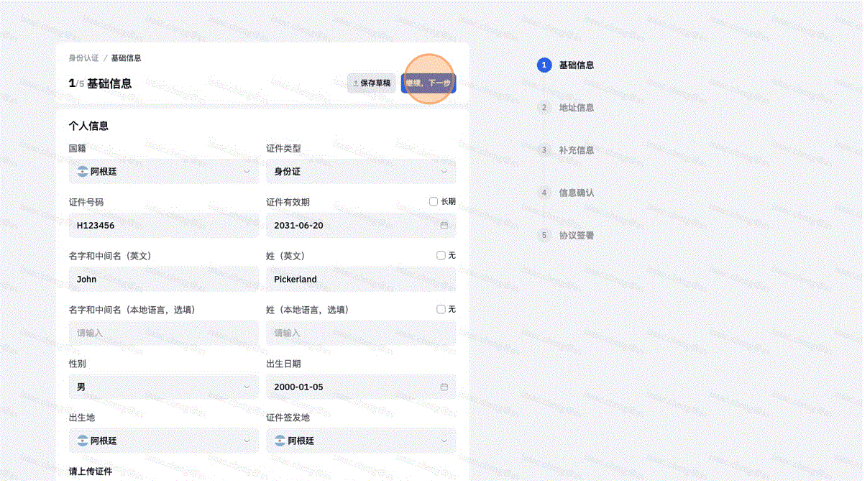This screenshot has width=864, height=481.
Task: Tick 无 checkbox beside 姓（本地语言，选填）
Action: tap(441, 309)
